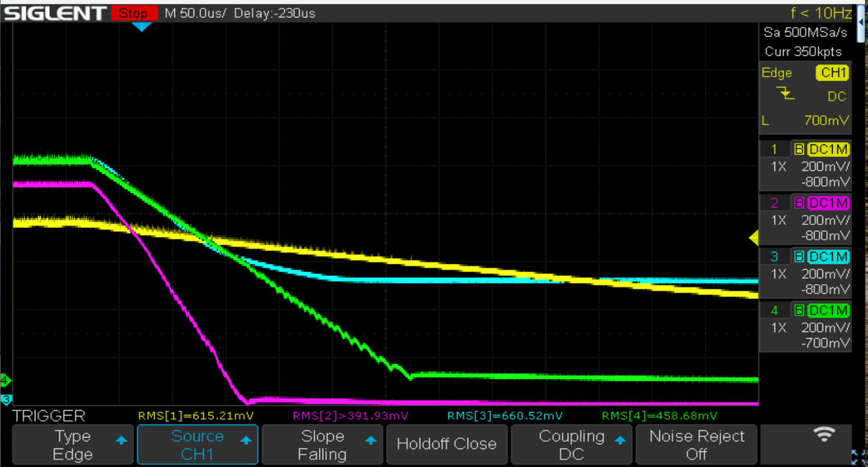Screen dimensions: 868x467
Task: Open the trigger Source CH1 menu
Action: point(198,445)
